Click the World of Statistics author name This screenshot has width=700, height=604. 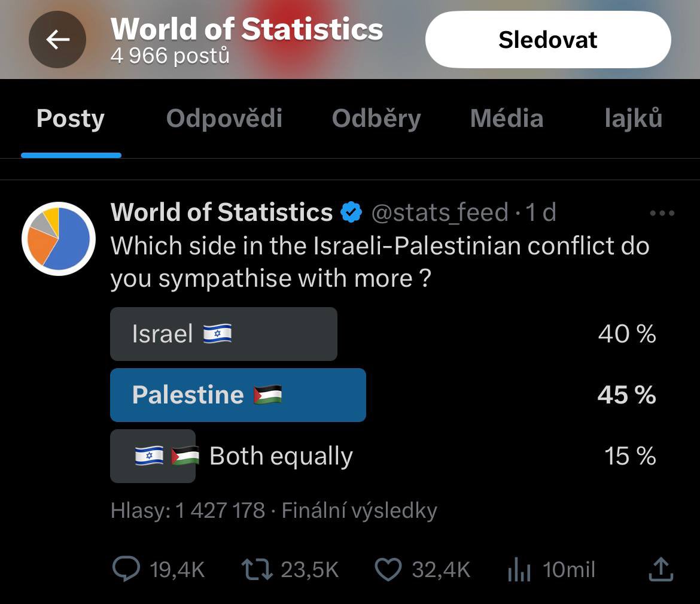[221, 212]
